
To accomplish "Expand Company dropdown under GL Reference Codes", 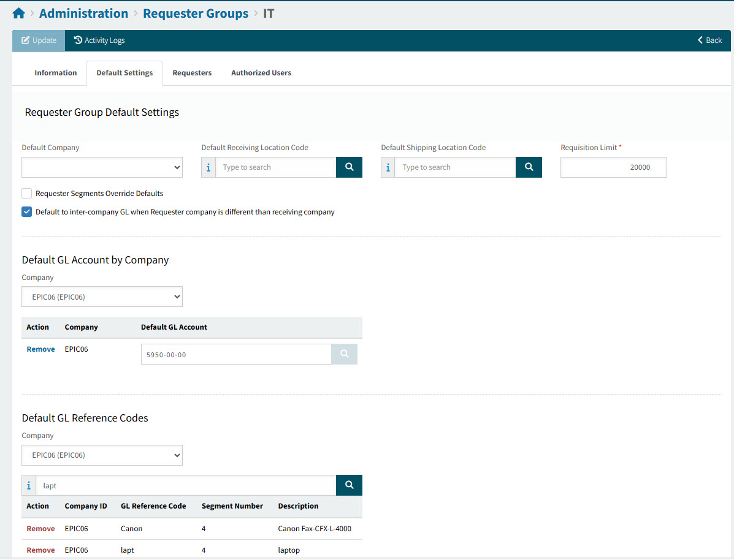I will [102, 455].
